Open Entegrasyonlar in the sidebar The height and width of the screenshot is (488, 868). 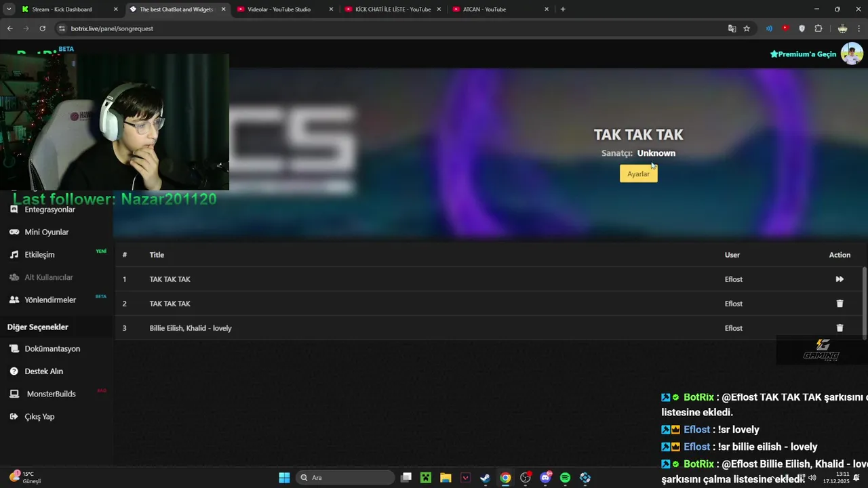pyautogui.click(x=50, y=209)
